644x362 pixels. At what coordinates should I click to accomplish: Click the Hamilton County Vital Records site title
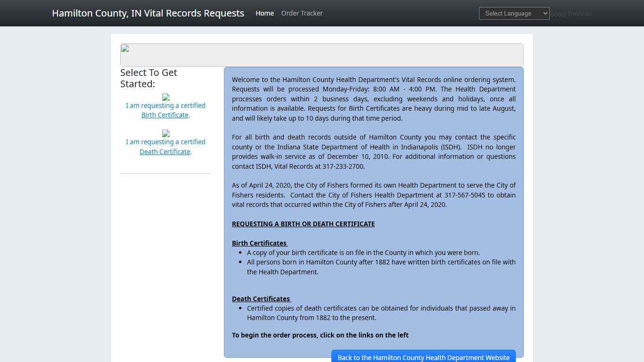tap(148, 13)
